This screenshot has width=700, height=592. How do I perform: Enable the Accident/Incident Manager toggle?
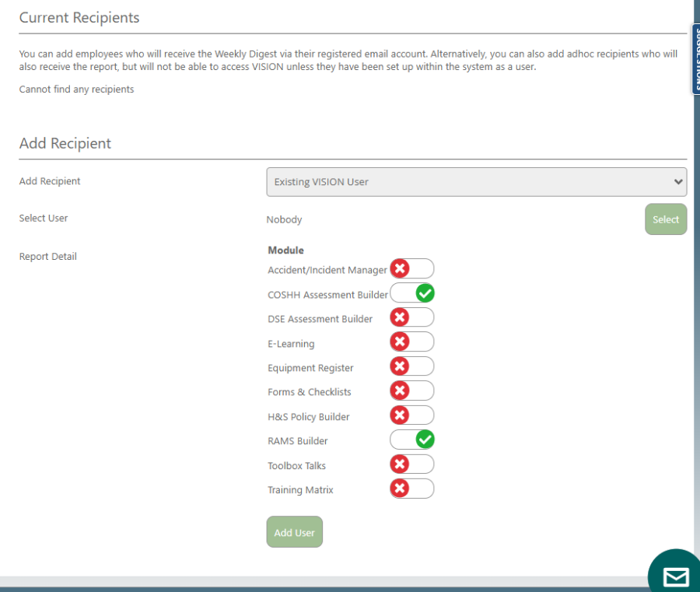coord(411,268)
